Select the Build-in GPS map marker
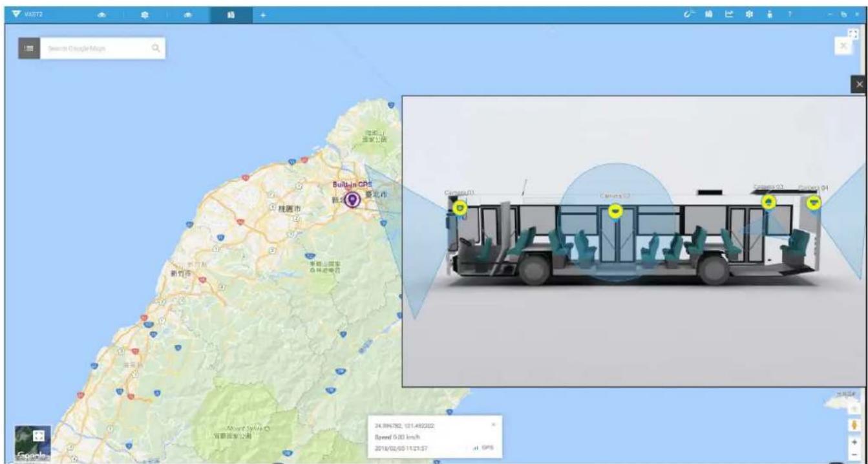868x464 pixels. [x=352, y=200]
